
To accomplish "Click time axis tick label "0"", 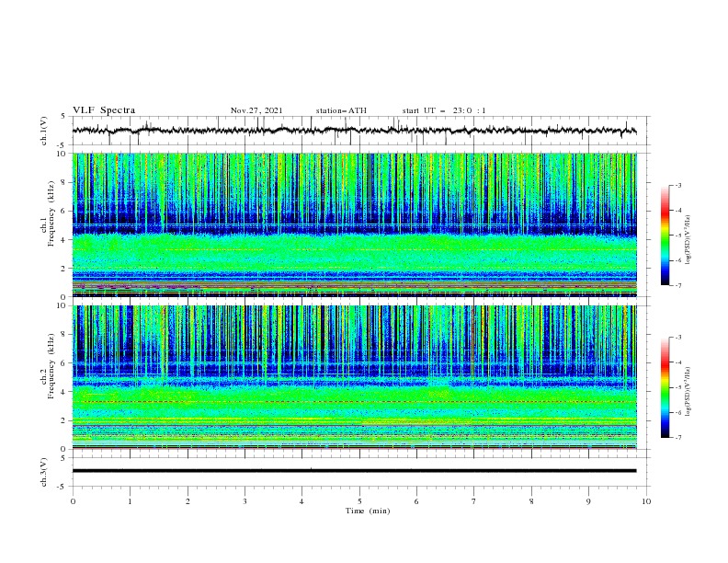I will click(73, 501).
